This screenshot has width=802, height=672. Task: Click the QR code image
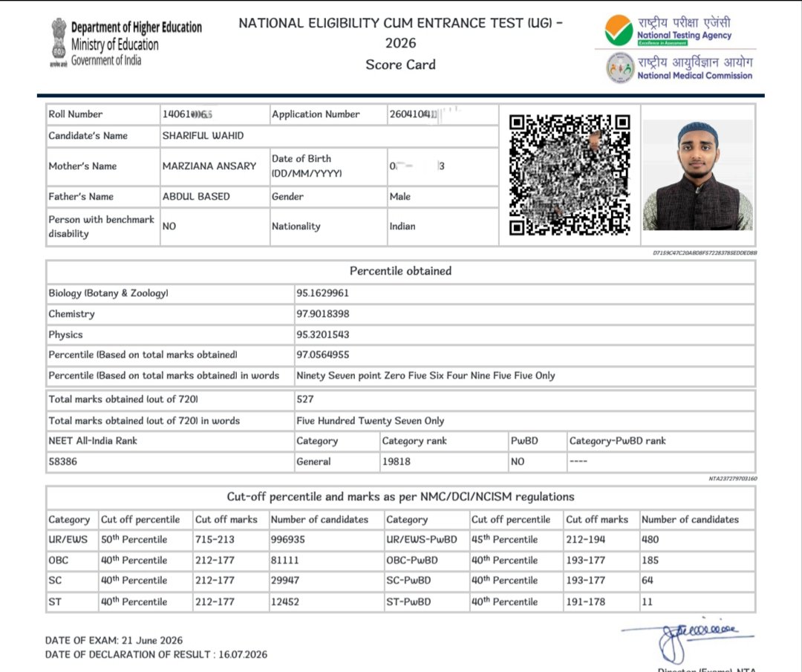click(x=570, y=174)
